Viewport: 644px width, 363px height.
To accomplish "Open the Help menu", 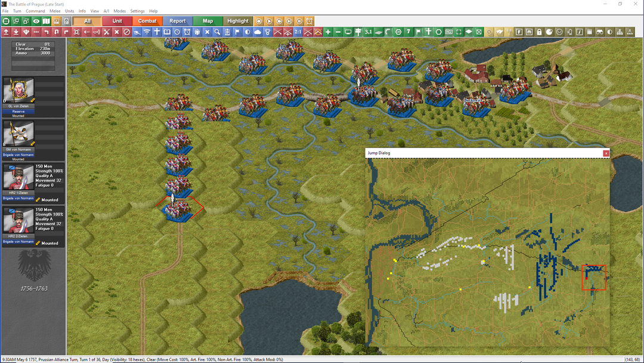I will coord(153,11).
